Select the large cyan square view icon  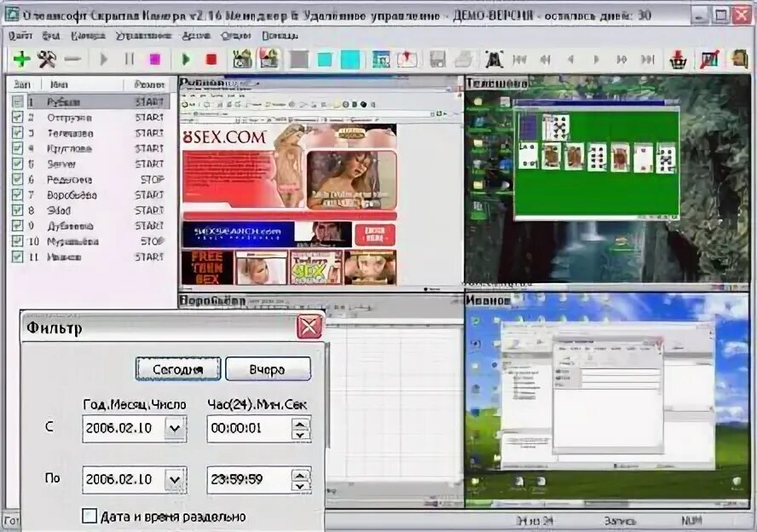[350, 60]
